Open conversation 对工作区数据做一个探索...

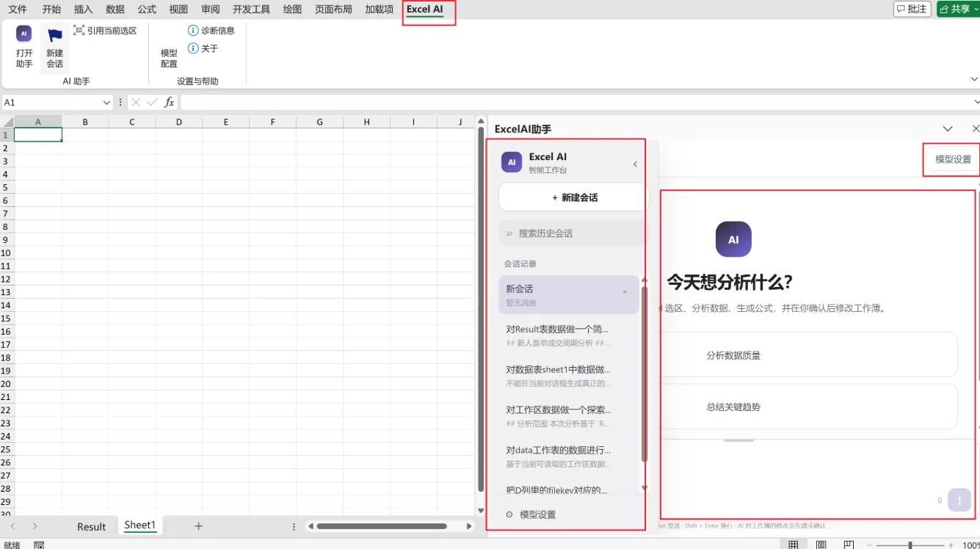(x=568, y=416)
